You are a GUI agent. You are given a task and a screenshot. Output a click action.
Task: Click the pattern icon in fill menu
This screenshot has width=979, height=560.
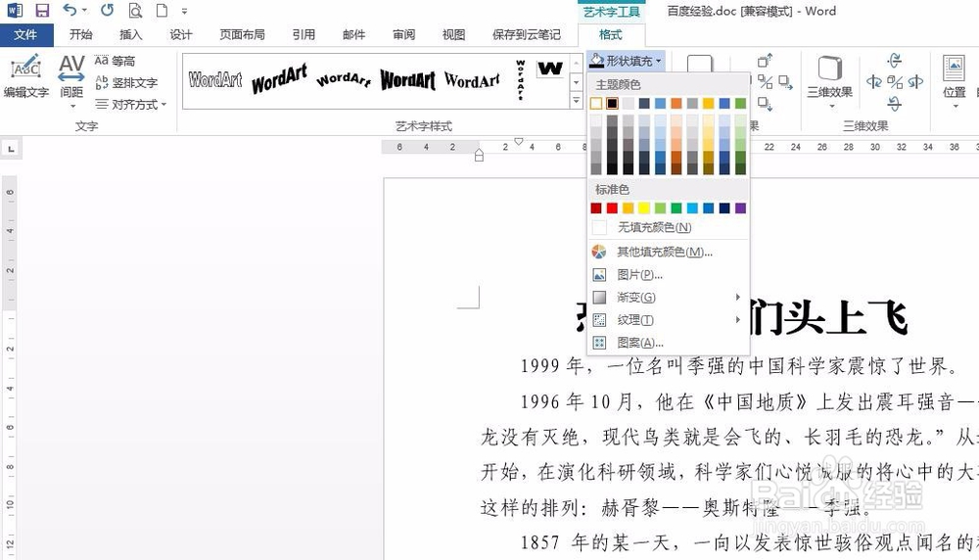(x=599, y=342)
